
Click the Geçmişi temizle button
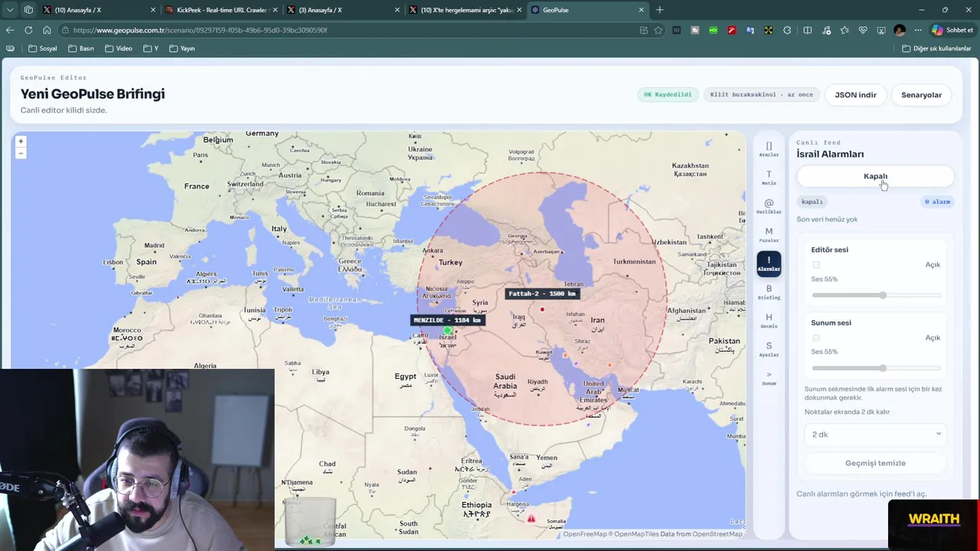(875, 463)
